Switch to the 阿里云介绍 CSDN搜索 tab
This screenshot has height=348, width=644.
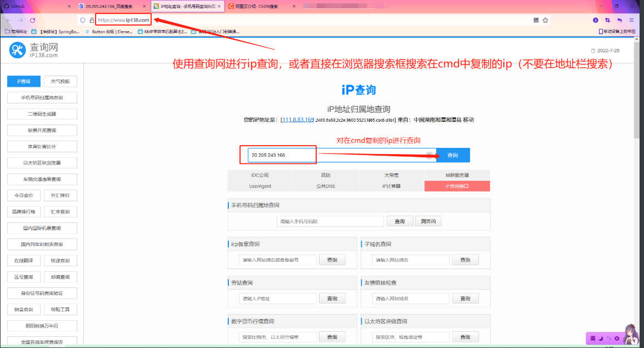click(262, 6)
